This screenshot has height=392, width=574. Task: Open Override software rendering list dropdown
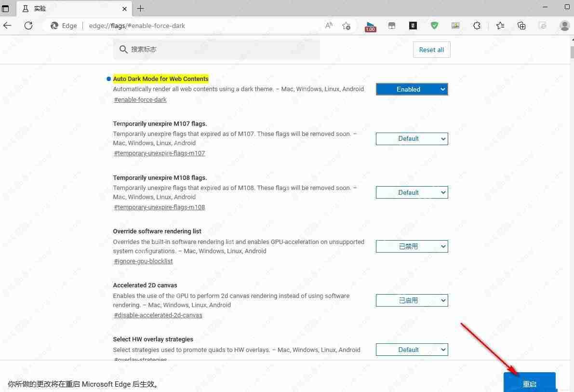[412, 246]
